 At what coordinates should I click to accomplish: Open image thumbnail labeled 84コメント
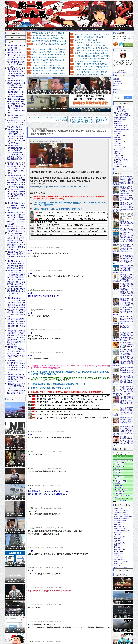pos(123,598)
